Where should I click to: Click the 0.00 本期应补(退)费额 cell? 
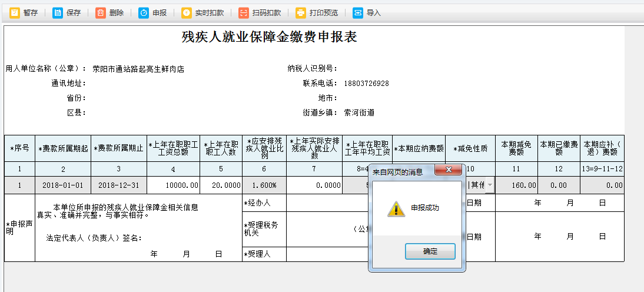(602, 185)
